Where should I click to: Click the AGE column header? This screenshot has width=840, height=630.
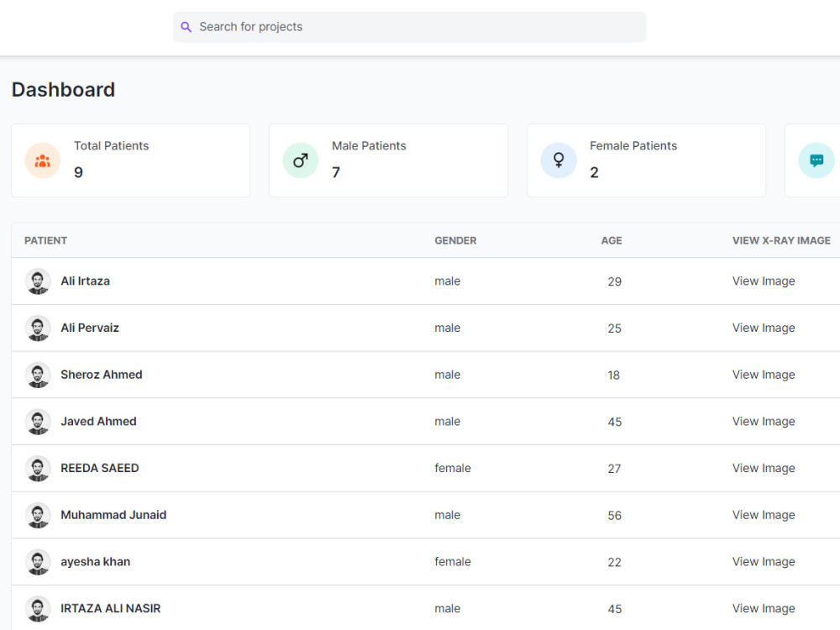point(612,240)
